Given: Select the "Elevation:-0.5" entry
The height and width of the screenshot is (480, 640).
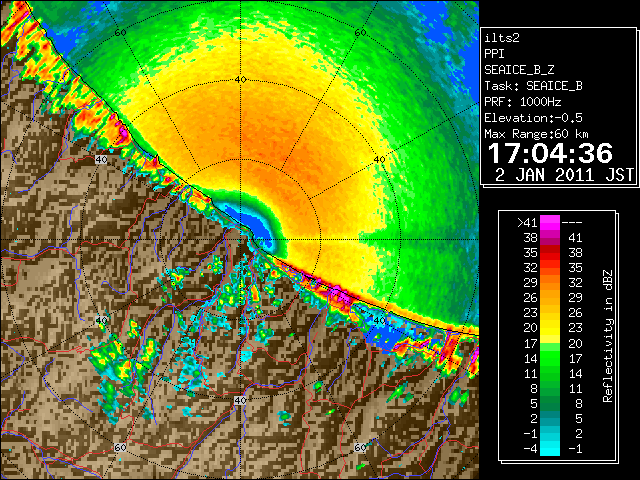Looking at the screenshot, I should pyautogui.click(x=533, y=118).
